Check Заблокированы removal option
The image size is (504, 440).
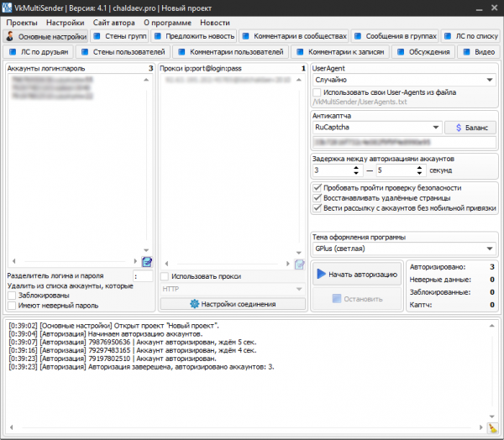pyautogui.click(x=12, y=296)
